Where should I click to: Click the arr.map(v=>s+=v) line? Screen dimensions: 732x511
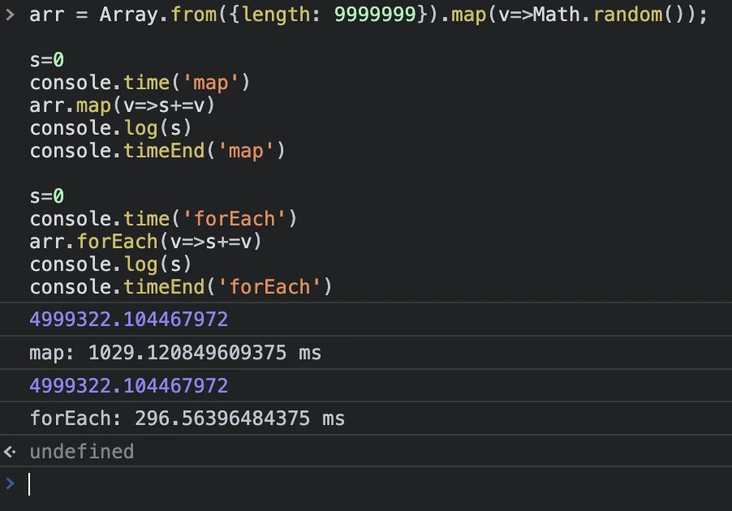[x=122, y=105]
